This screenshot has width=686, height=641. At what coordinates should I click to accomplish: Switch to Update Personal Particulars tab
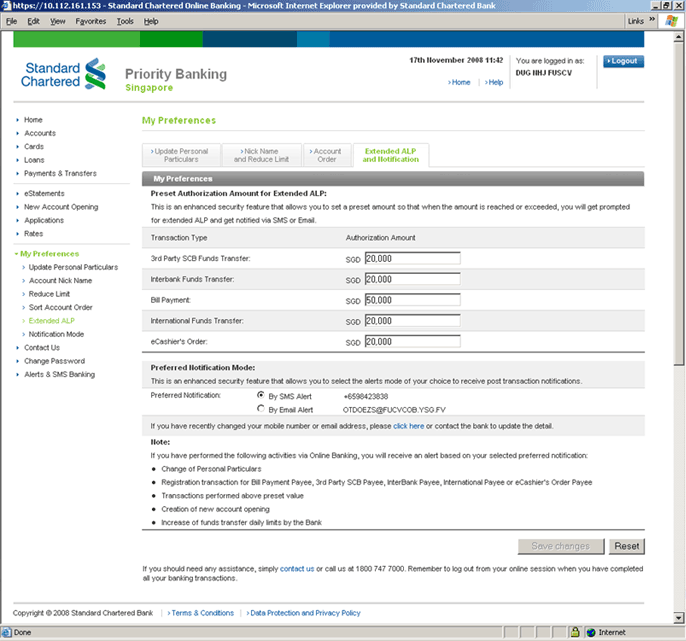181,155
